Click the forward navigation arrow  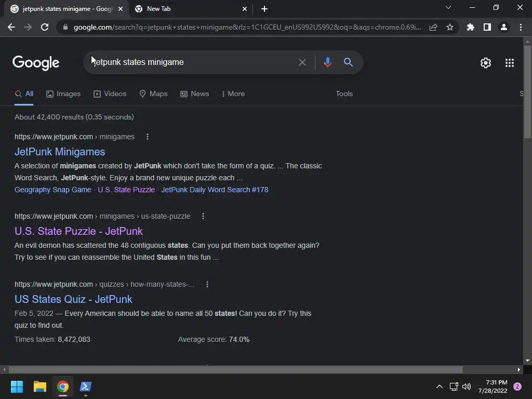pyautogui.click(x=28, y=27)
